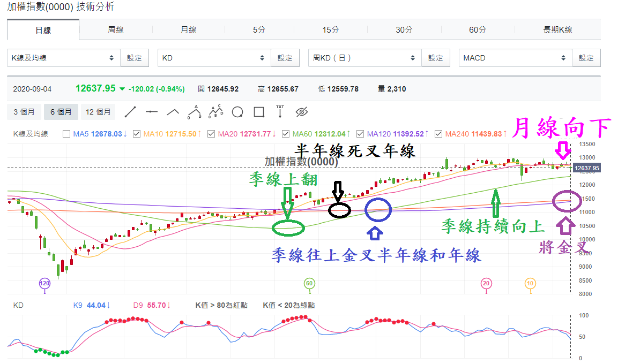Click the 開 12645.92 opening price
This screenshot has height=364, width=640.
coord(218,89)
